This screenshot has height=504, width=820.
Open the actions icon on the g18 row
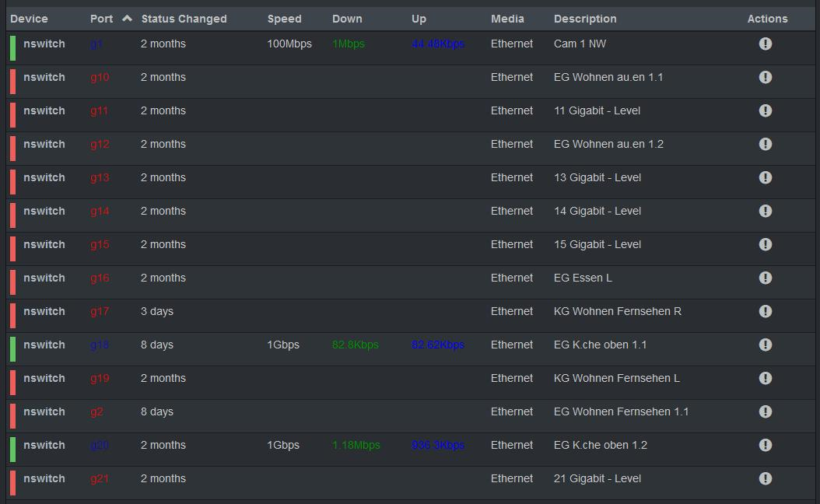click(x=766, y=345)
